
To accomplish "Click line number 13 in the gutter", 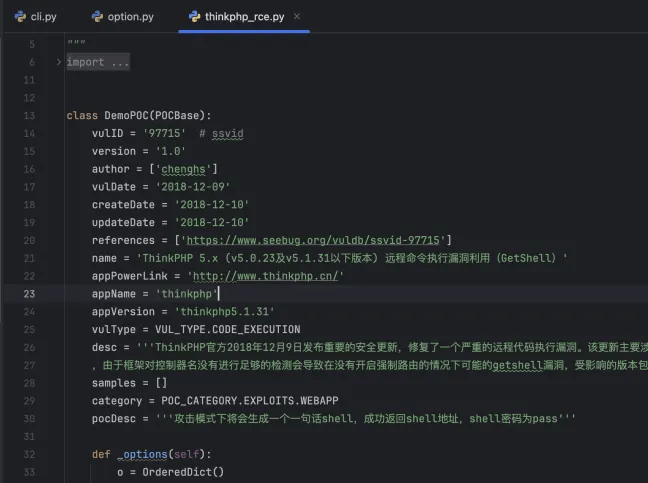I will click(x=28, y=116).
